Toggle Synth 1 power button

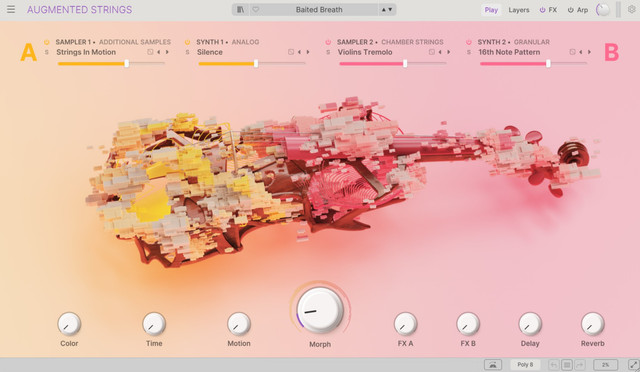pyautogui.click(x=187, y=42)
